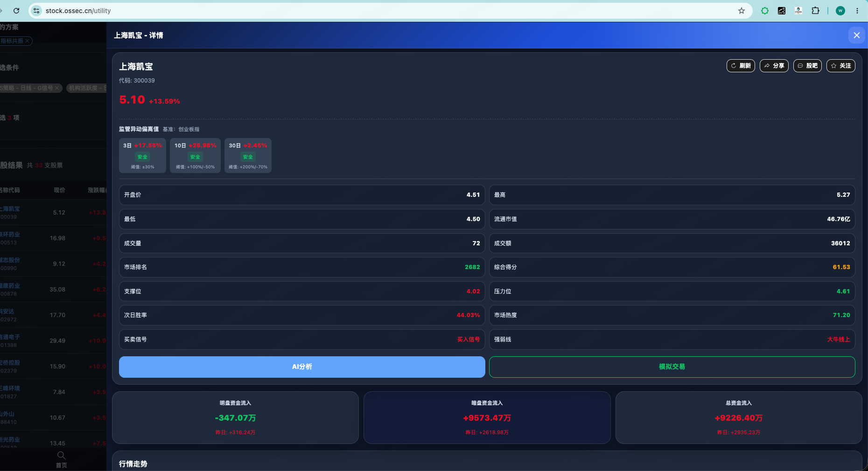Click the 买入信号 signal text

pyautogui.click(x=469, y=339)
